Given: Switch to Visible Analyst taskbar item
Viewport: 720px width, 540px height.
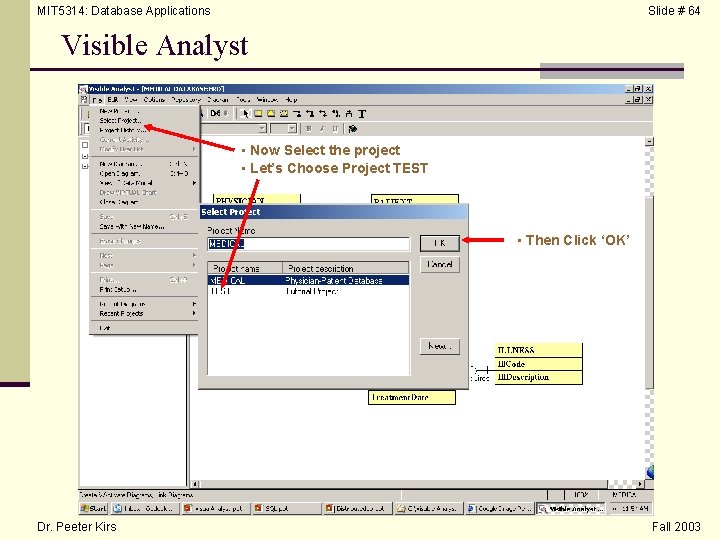Looking at the screenshot, I should 571,508.
